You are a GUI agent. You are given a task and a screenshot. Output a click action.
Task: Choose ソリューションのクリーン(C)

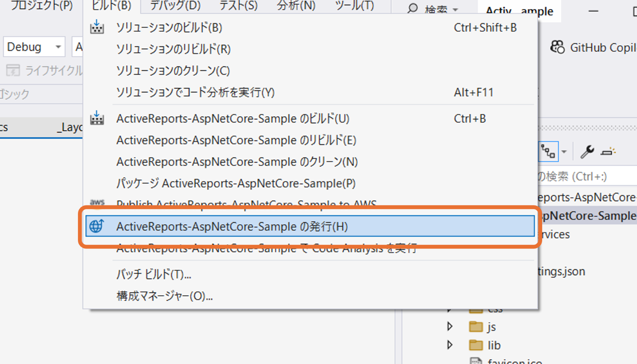pos(310,71)
